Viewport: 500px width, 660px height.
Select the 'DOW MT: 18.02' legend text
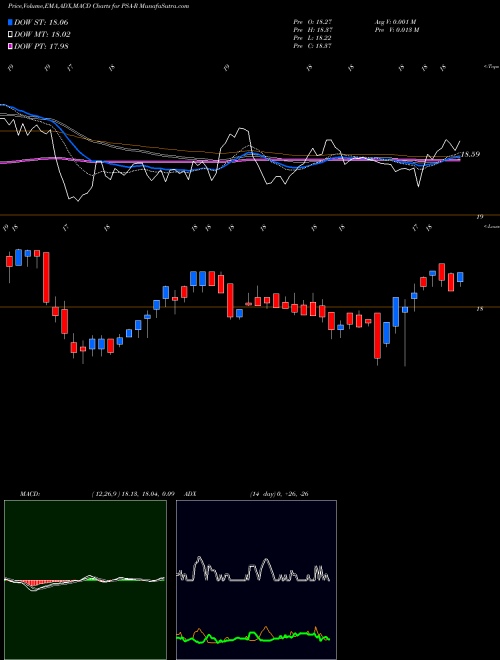click(42, 35)
